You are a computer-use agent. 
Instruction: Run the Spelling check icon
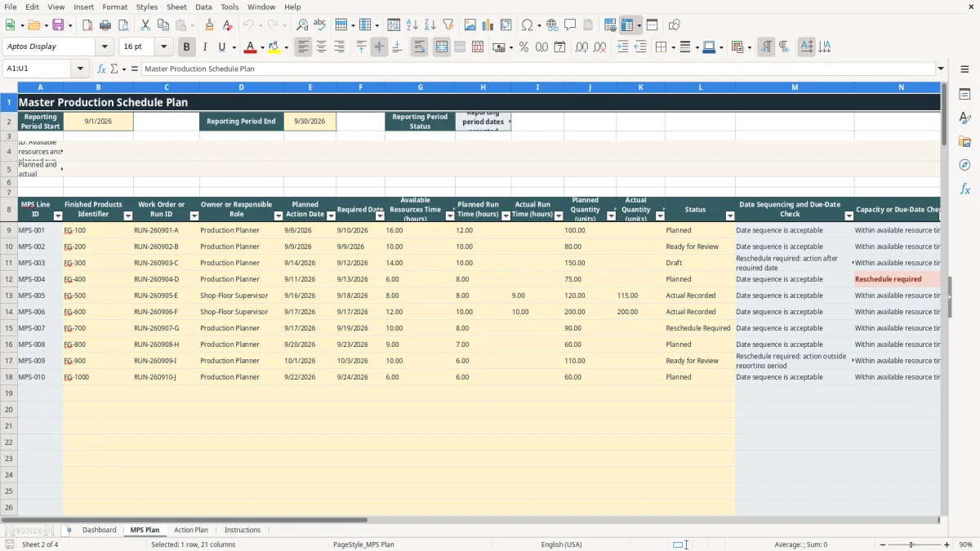pyautogui.click(x=319, y=25)
